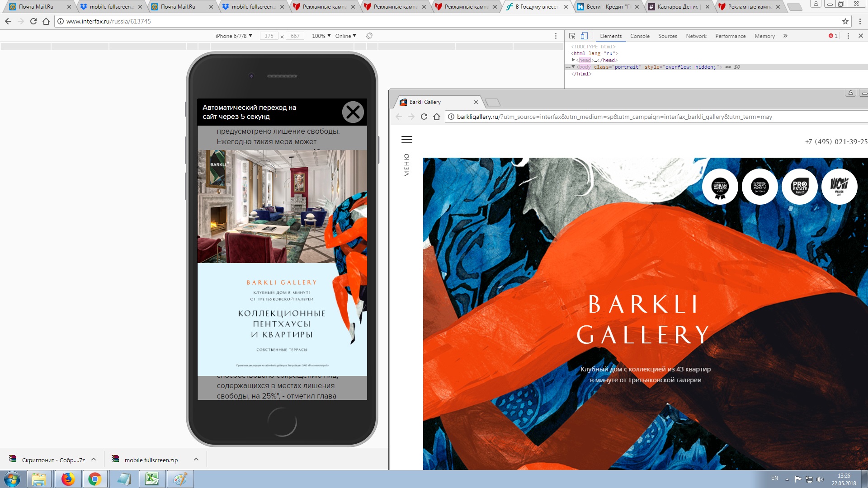Open the iPhone 6/7/8 device dropdown
868x488 pixels.
tap(234, 36)
